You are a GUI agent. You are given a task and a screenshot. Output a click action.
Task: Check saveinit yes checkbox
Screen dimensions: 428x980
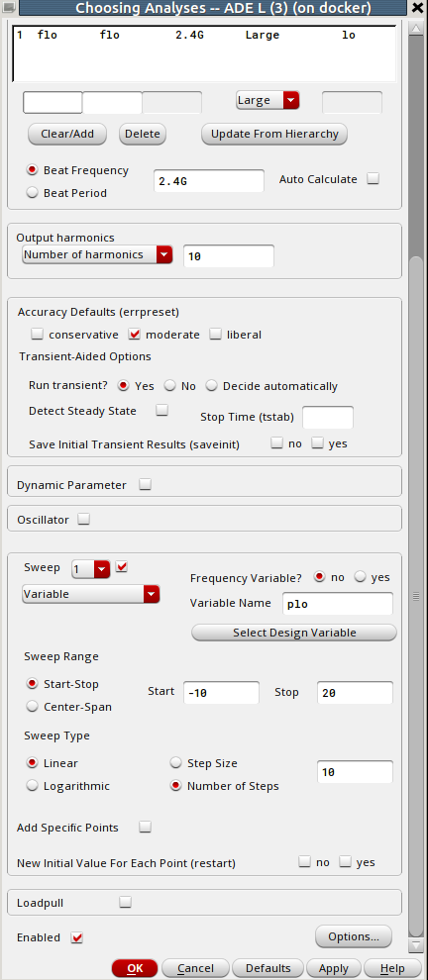pyautogui.click(x=317, y=443)
